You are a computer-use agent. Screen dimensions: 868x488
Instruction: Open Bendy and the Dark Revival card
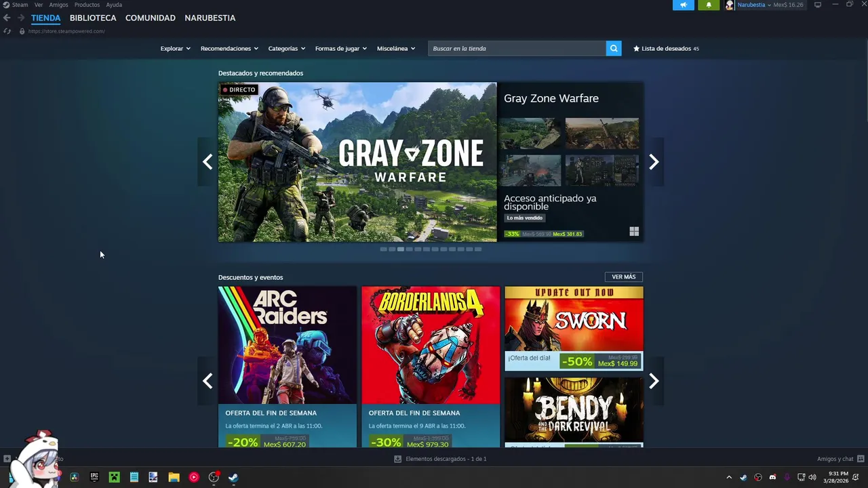(574, 412)
